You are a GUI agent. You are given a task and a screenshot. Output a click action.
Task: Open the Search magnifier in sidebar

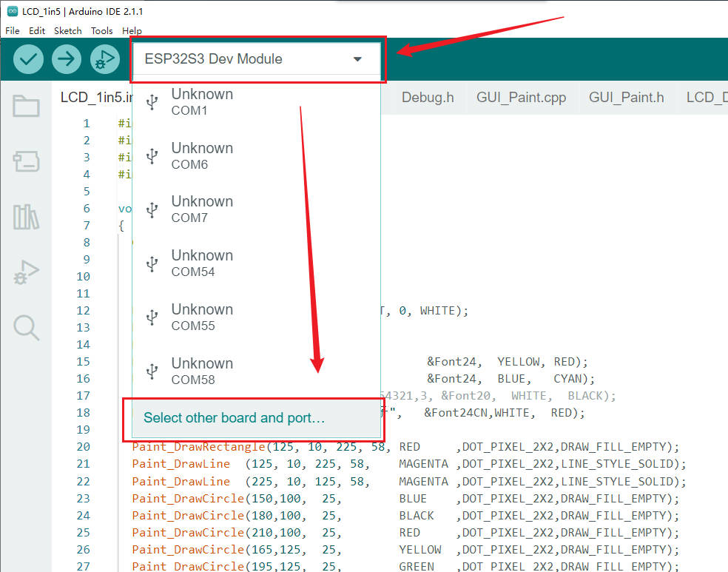click(x=26, y=328)
